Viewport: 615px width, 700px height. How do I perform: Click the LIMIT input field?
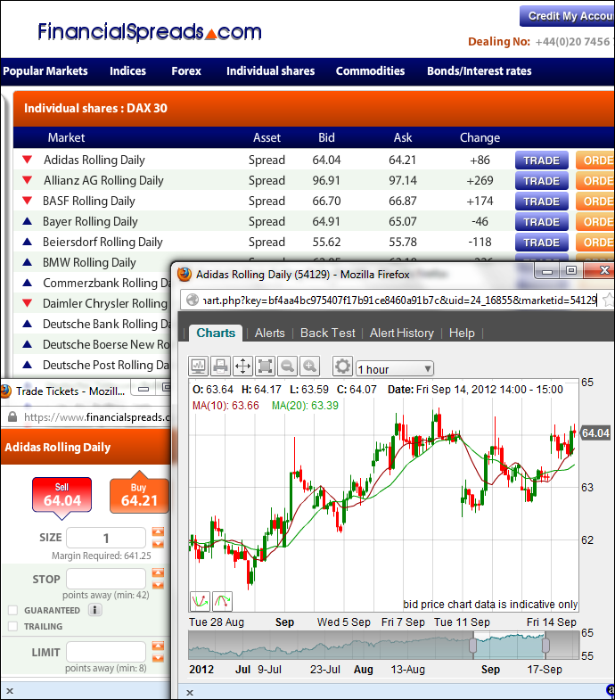click(x=106, y=652)
